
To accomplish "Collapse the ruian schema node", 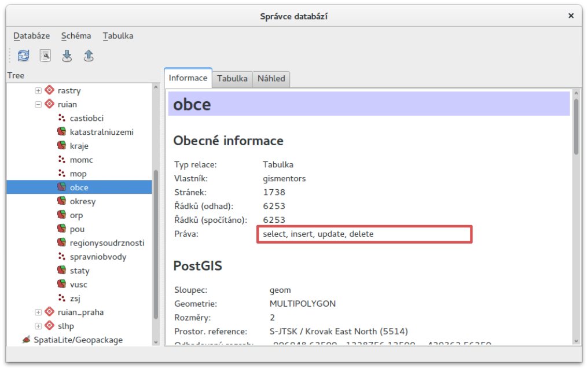I will point(38,104).
